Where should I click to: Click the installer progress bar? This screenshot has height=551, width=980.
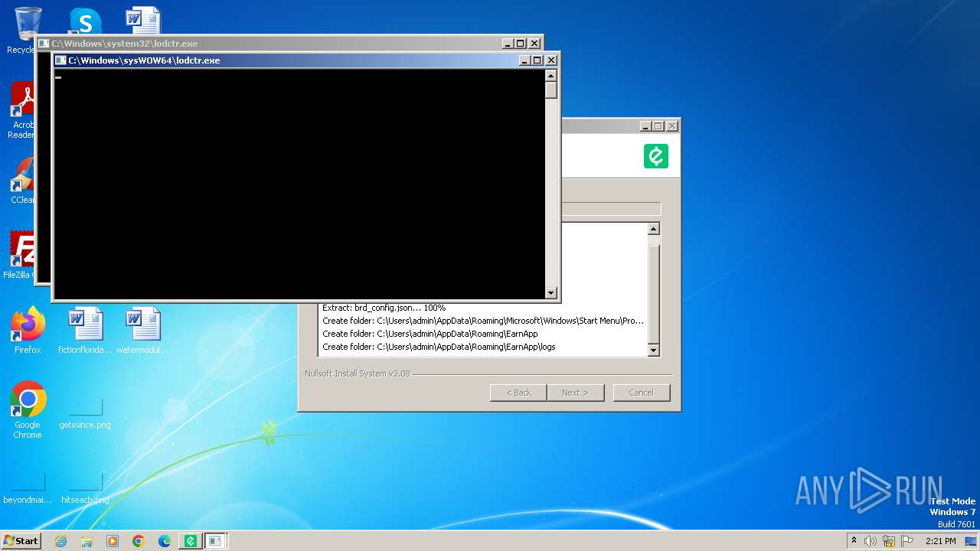(x=611, y=209)
